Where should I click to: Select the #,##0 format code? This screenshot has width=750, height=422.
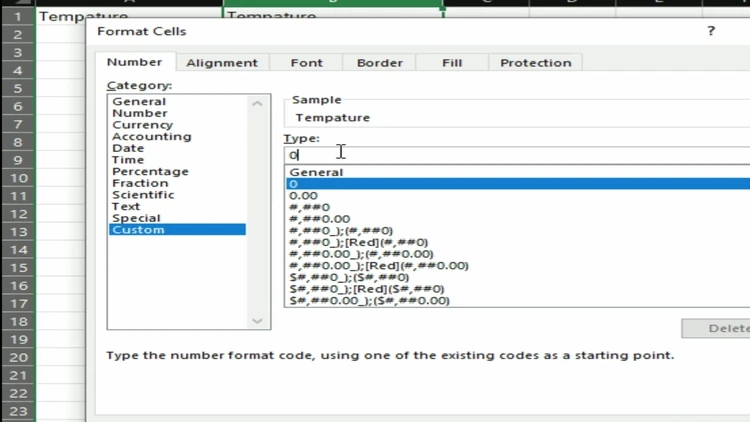(x=518, y=207)
